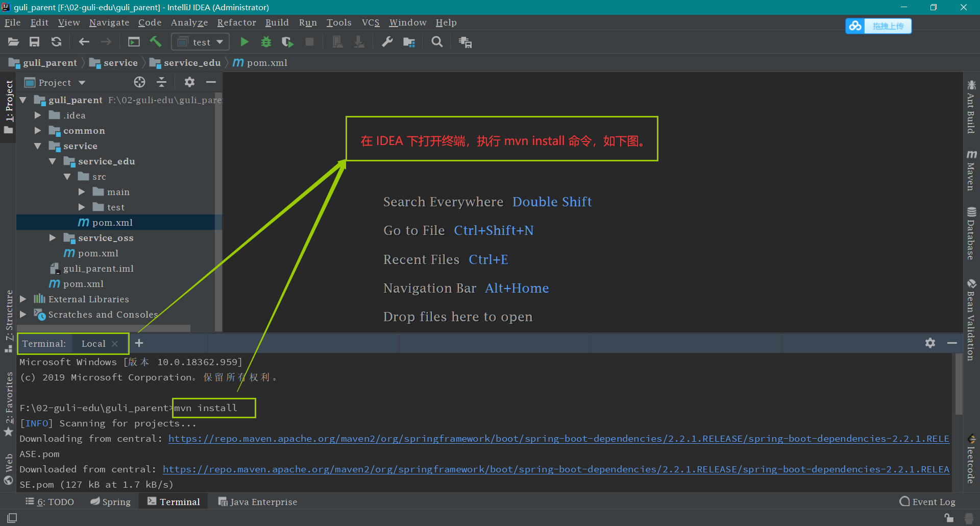This screenshot has height=526, width=980.
Task: Locate current file with crosshair icon
Action: [x=139, y=82]
